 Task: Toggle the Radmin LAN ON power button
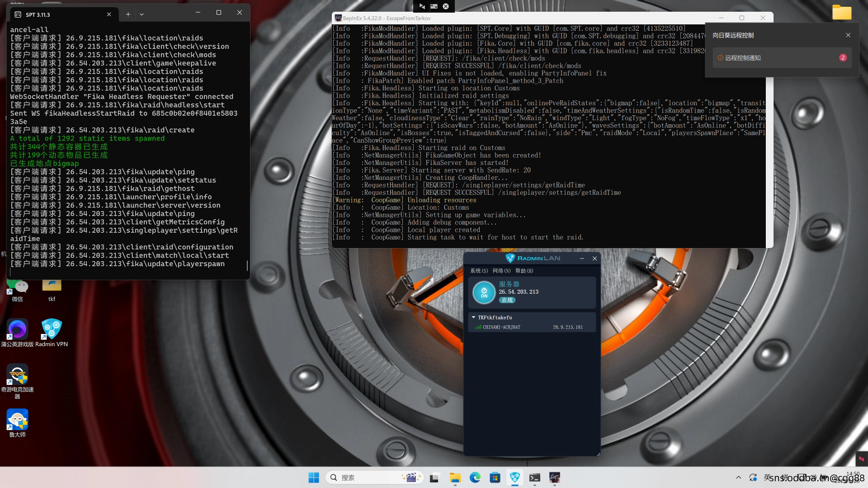point(484,292)
